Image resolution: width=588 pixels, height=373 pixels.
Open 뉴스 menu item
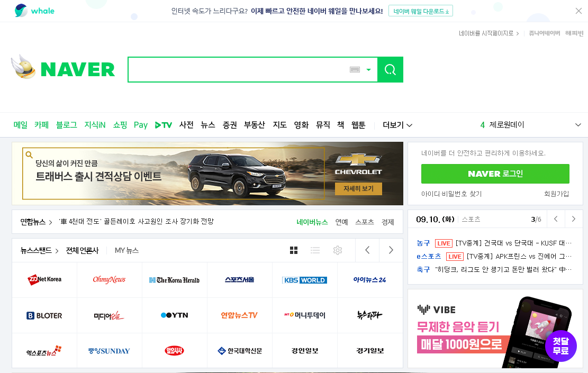(x=208, y=125)
